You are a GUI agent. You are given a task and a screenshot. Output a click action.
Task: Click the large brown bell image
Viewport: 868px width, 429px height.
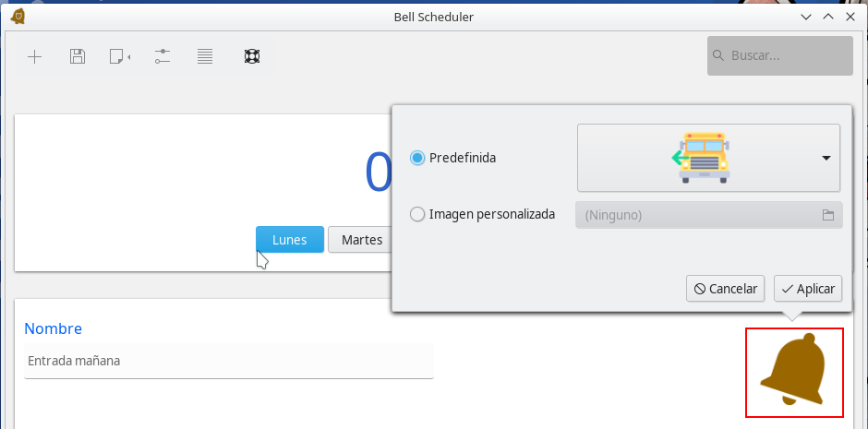pos(793,372)
